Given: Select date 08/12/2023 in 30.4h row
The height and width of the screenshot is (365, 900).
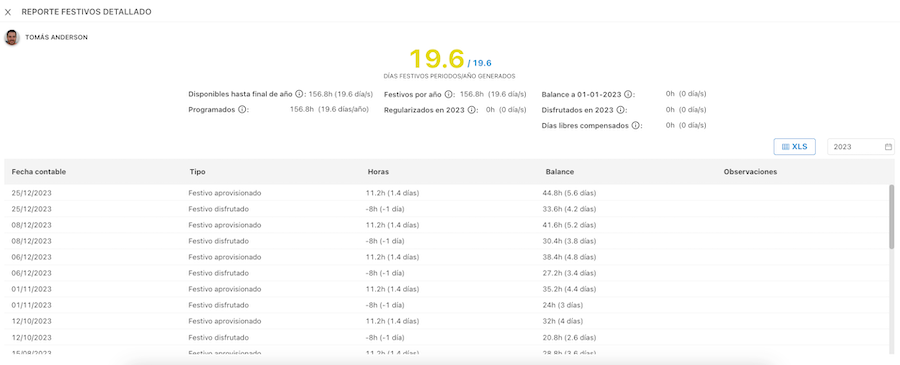Looking at the screenshot, I should (x=32, y=241).
